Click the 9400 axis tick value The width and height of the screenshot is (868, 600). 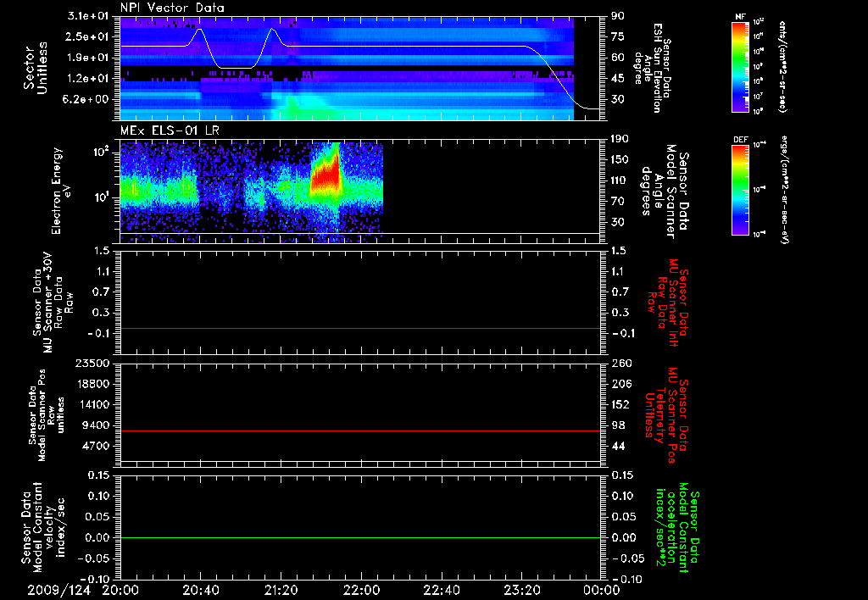click(95, 425)
